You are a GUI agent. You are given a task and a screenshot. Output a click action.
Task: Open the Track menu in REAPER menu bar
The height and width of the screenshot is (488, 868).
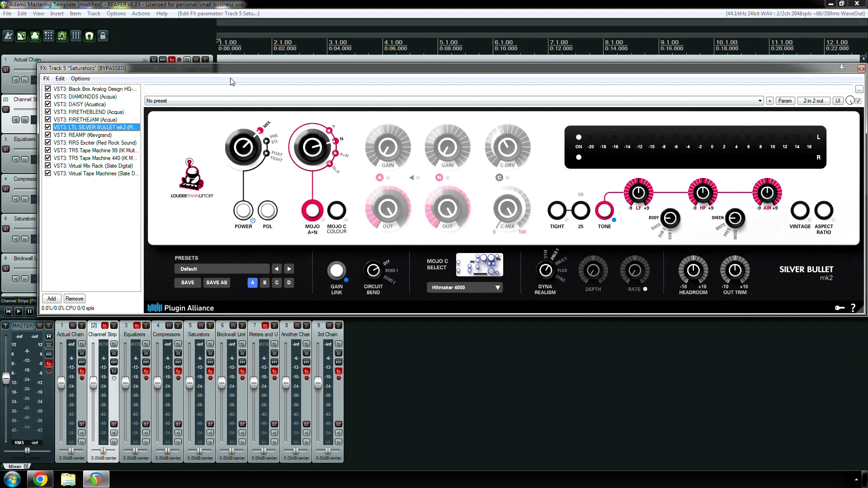[94, 14]
